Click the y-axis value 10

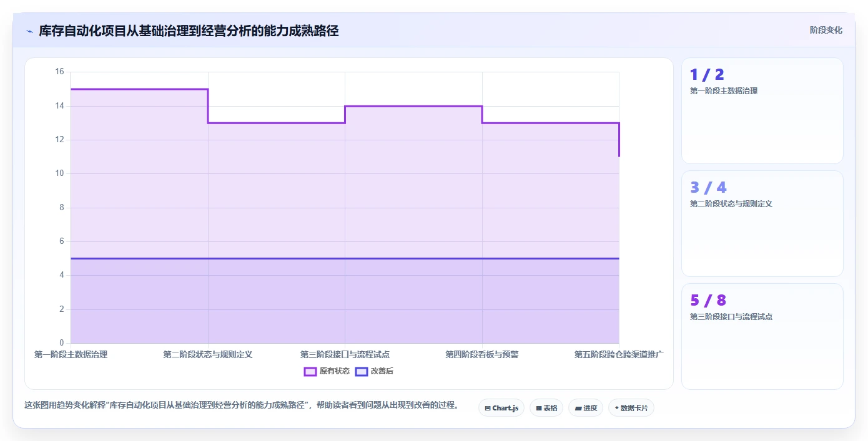pyautogui.click(x=60, y=173)
